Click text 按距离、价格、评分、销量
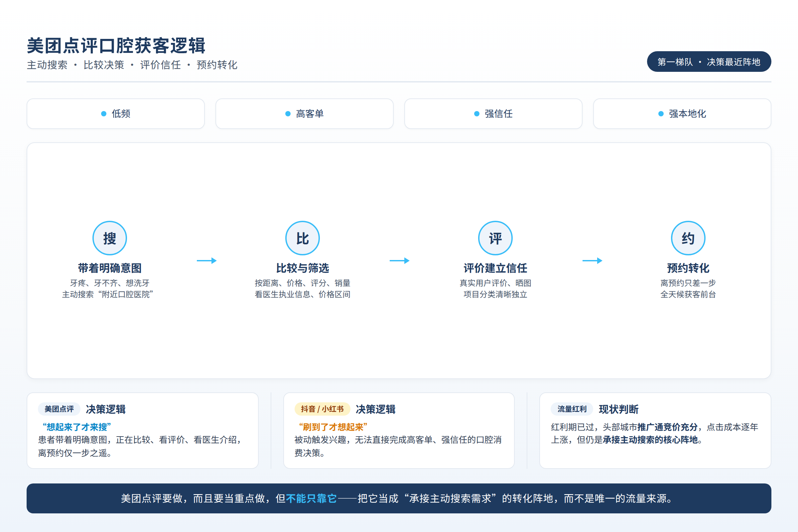 pos(302,283)
